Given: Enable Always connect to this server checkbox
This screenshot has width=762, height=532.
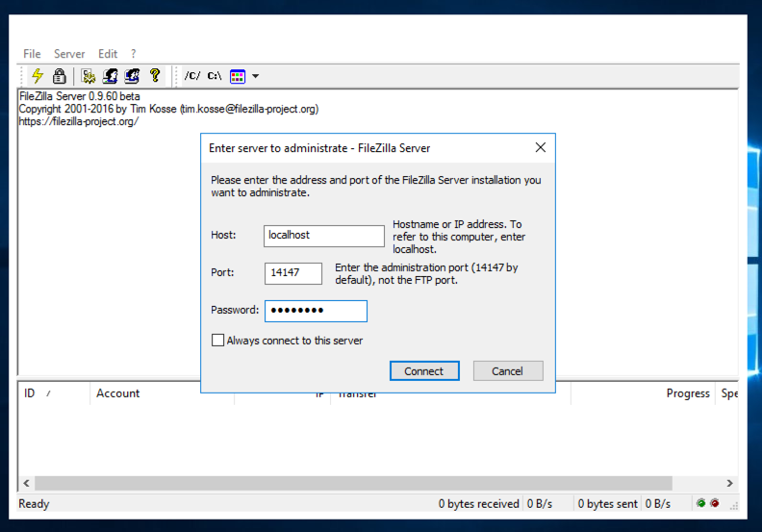Looking at the screenshot, I should click(217, 341).
